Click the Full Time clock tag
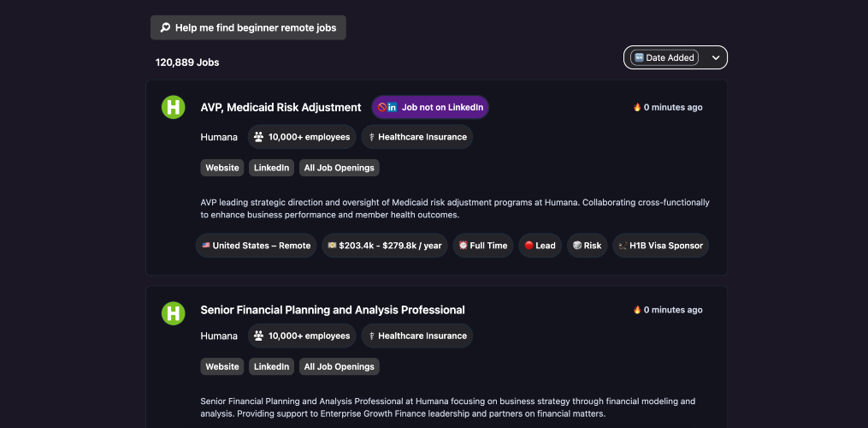Image resolution: width=868 pixels, height=428 pixels. point(482,246)
